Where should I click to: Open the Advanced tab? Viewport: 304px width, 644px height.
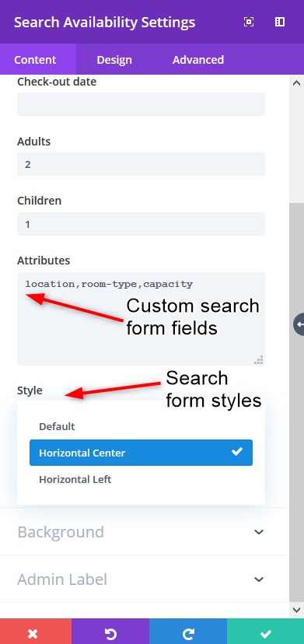point(198,60)
